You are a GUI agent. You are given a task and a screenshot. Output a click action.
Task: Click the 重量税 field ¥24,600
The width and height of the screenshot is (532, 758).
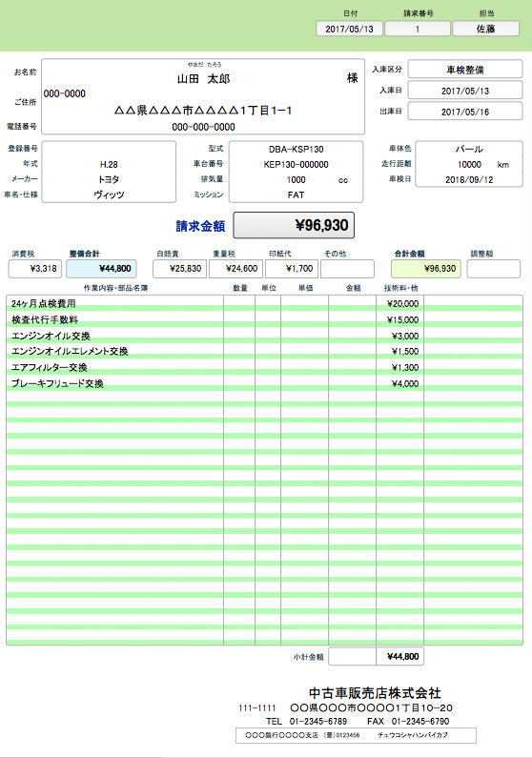click(x=236, y=269)
